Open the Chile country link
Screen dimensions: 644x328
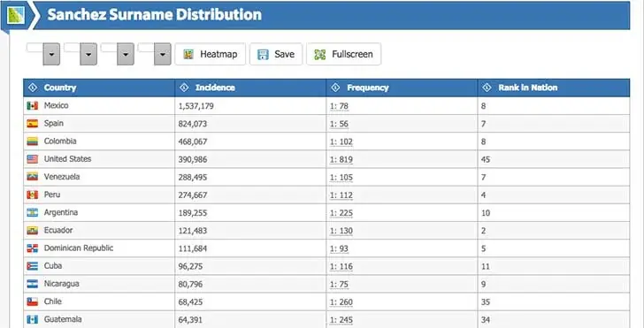[53, 301]
